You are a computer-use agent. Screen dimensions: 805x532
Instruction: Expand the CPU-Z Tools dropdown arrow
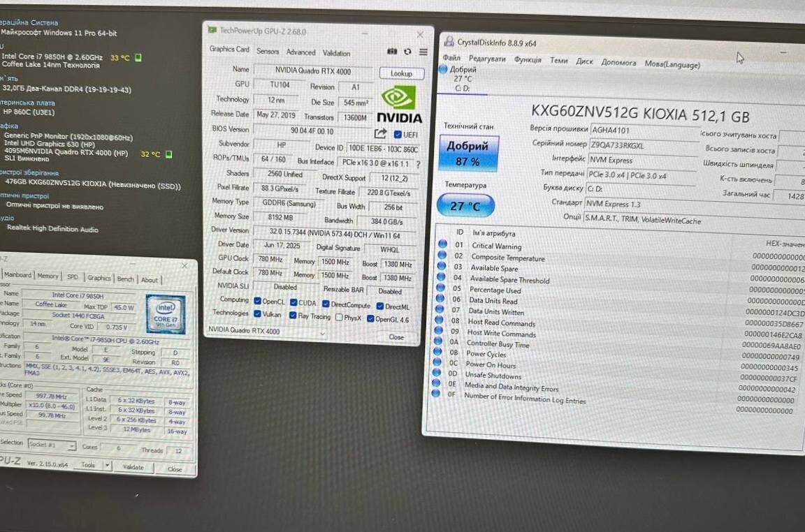point(107,466)
